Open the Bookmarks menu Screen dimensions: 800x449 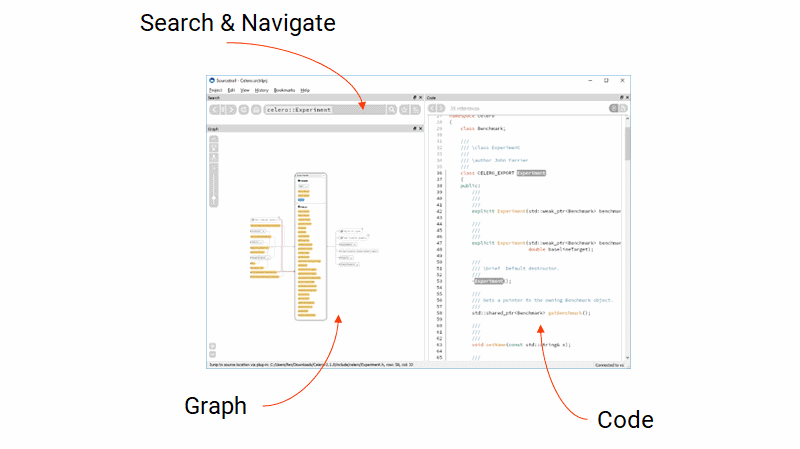(x=284, y=90)
